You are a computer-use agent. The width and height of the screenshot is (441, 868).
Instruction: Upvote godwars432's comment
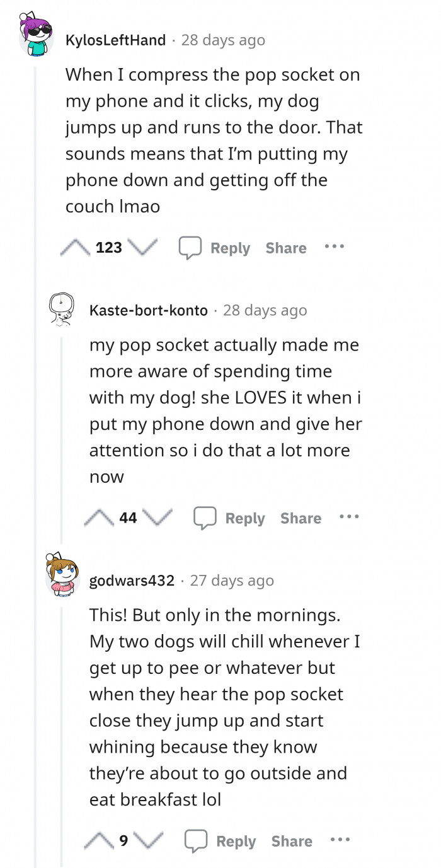[x=100, y=841]
